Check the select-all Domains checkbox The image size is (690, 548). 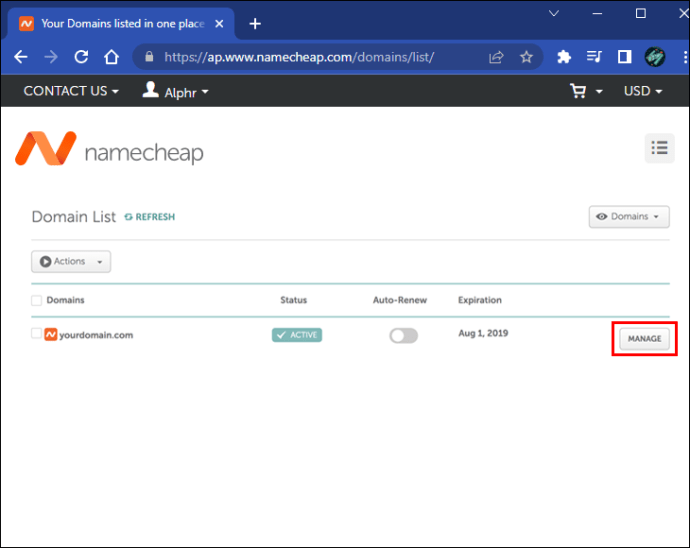(37, 300)
